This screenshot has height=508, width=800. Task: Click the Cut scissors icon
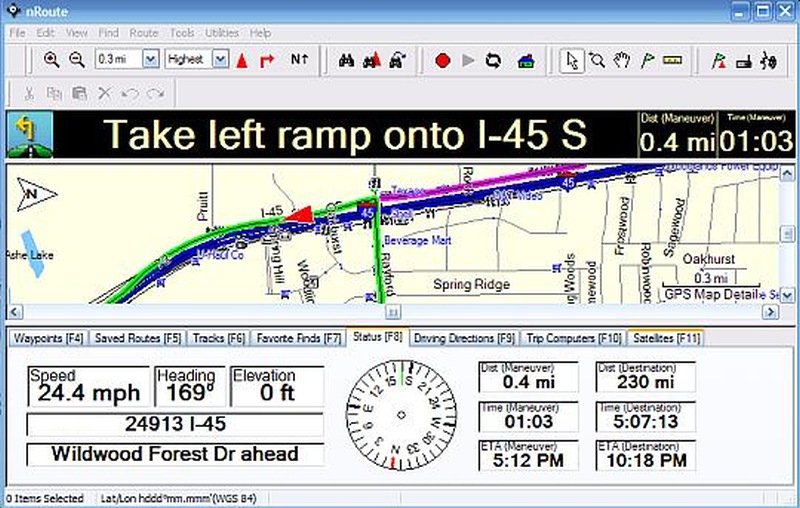(x=29, y=93)
